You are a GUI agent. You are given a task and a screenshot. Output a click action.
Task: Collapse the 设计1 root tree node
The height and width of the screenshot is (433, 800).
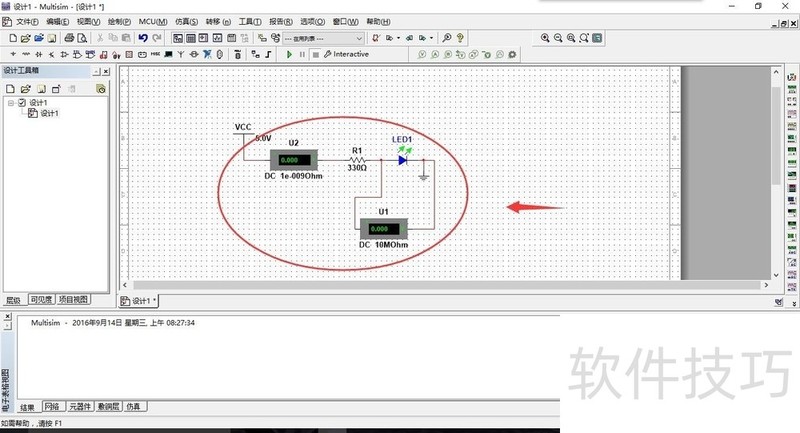pos(11,103)
